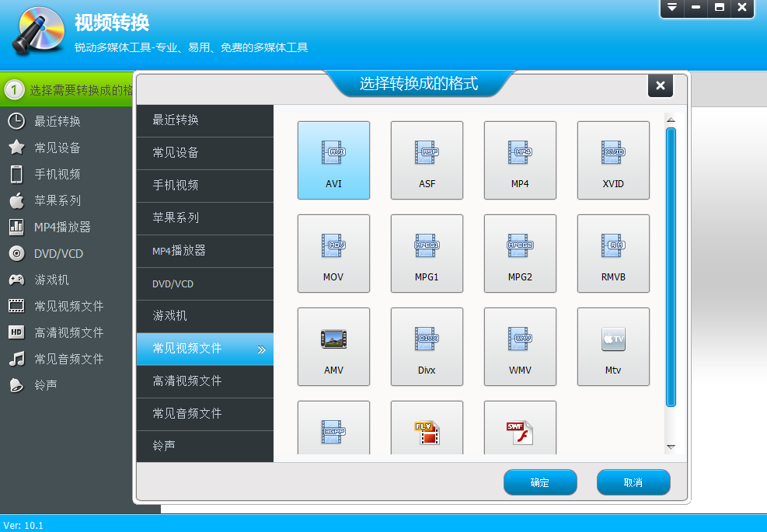Choose the ASF format tile
This screenshot has height=532, width=767.
pyautogui.click(x=427, y=161)
